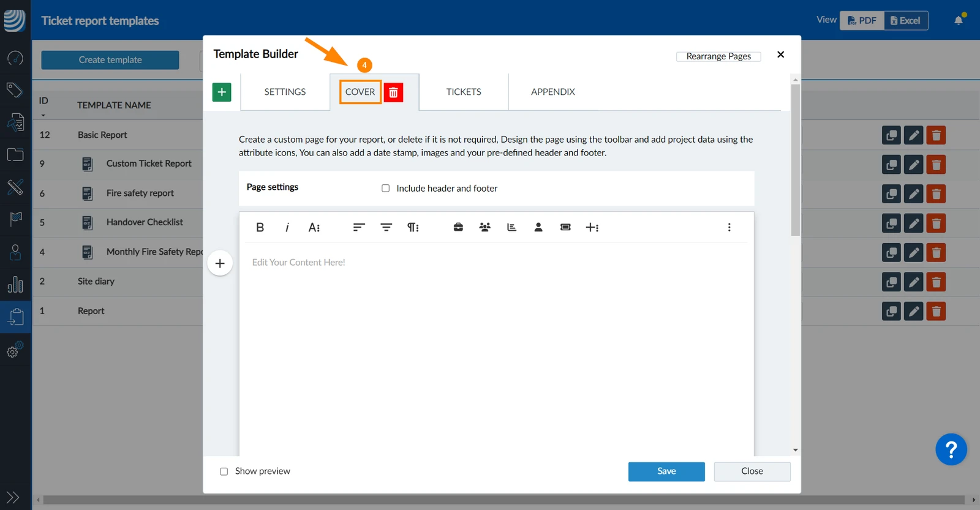Apply italic formatting in the editor
Screen dimensions: 980x510
pos(287,227)
